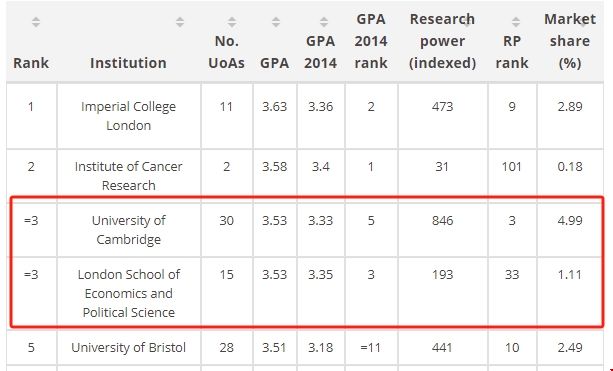Click RP rank value 101

[512, 167]
